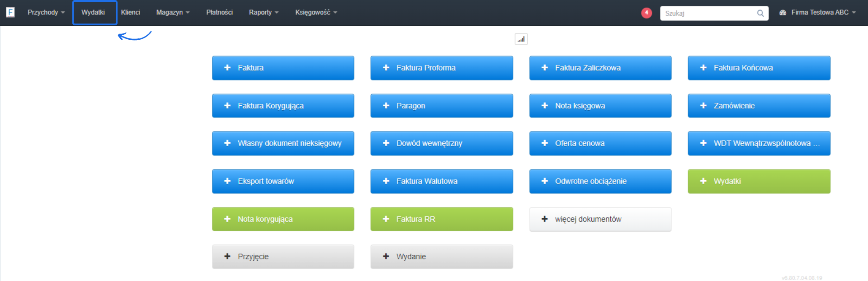Open the red notifications badge
The image size is (868, 281).
tap(646, 13)
